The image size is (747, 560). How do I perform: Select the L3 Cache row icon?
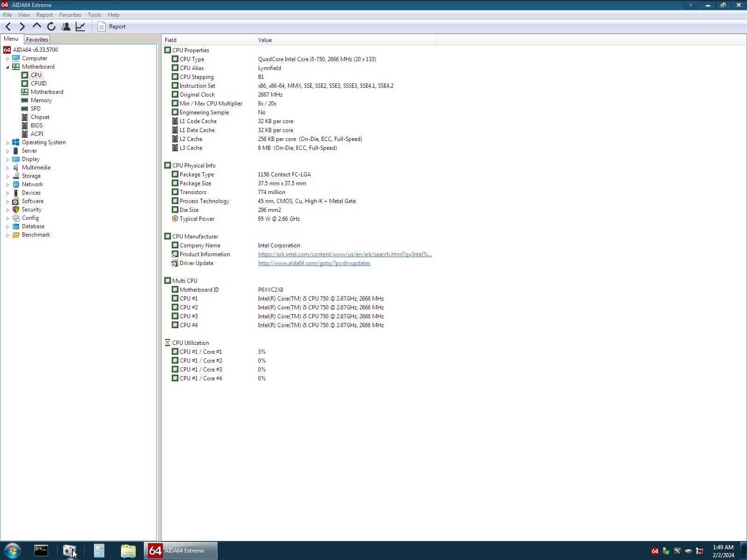(175, 148)
